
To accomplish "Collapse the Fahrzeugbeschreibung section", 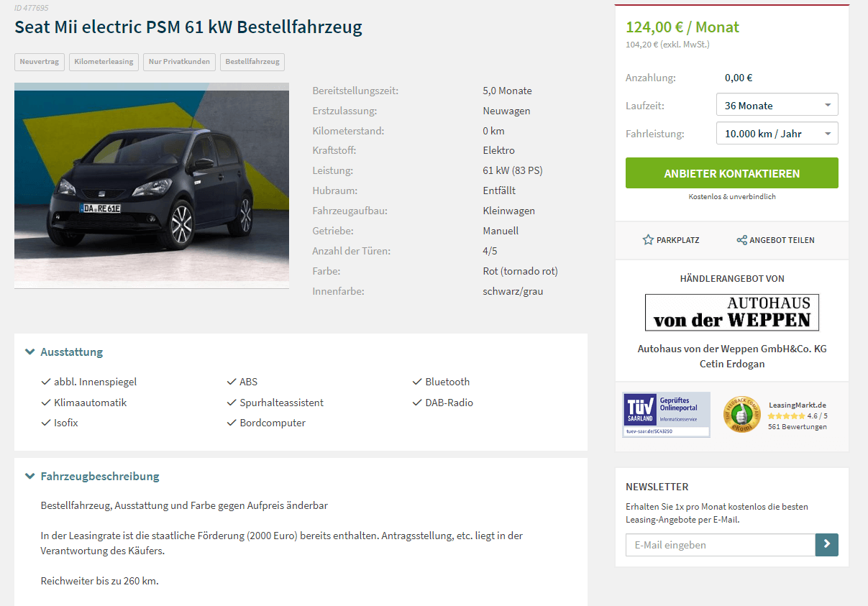I will click(92, 476).
